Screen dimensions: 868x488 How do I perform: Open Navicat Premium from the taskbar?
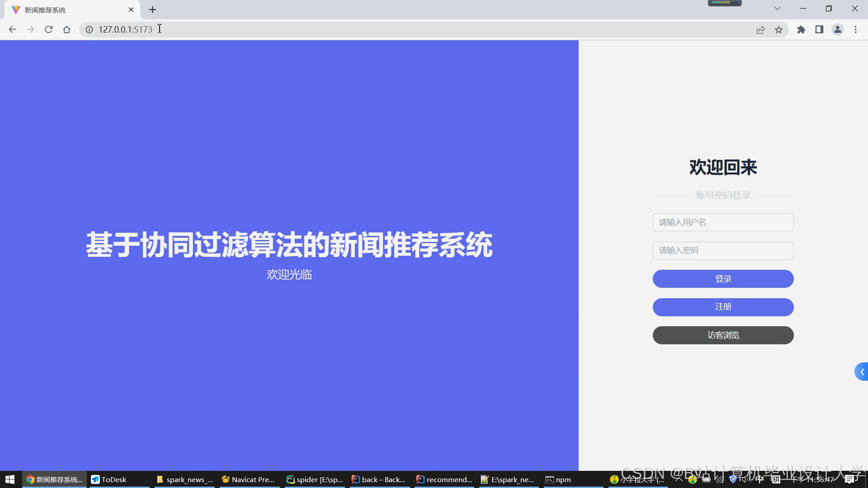(249, 479)
